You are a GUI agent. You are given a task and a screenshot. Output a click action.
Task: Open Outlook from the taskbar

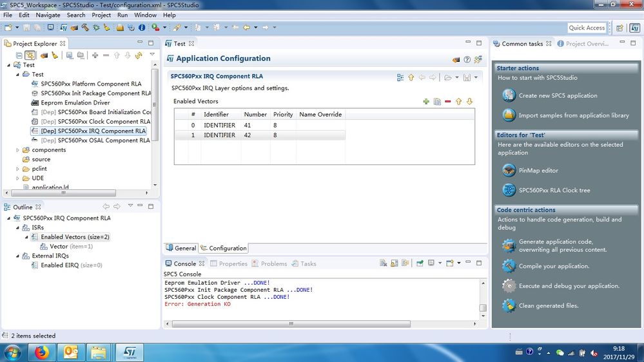(x=70, y=352)
